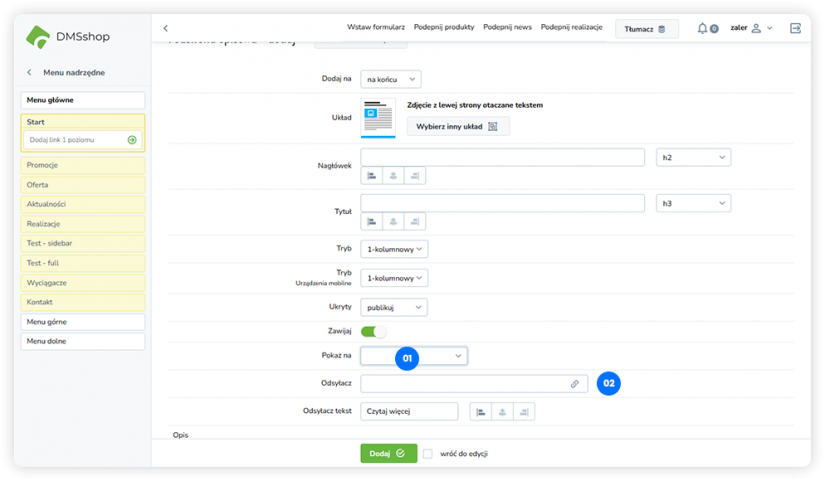Click the link chain icon in Odsyłacz field

pos(574,383)
